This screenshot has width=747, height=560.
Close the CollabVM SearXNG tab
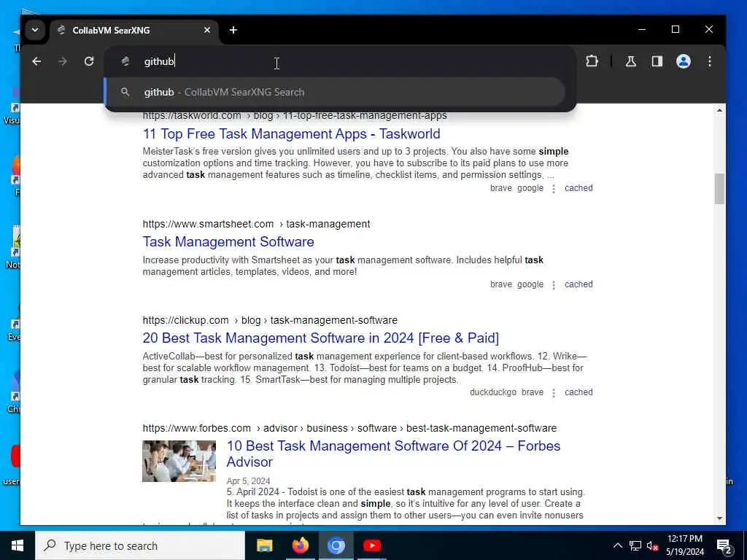point(206,30)
